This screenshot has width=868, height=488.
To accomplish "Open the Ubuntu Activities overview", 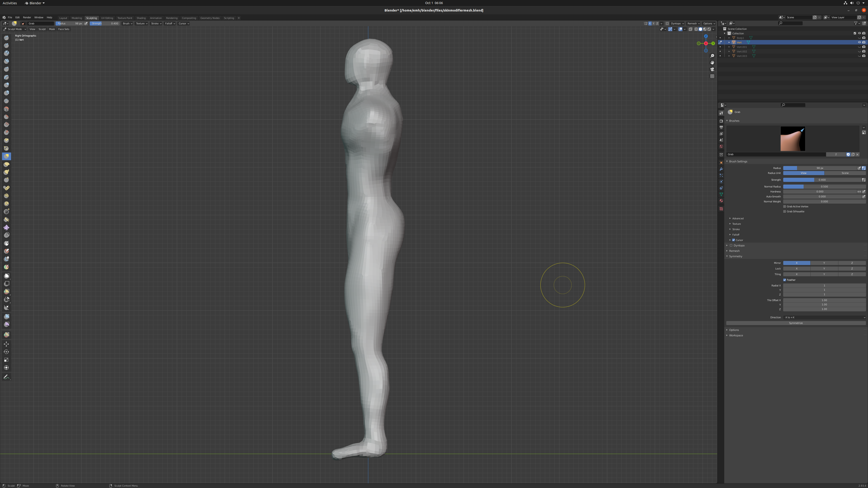I will pos(9,3).
